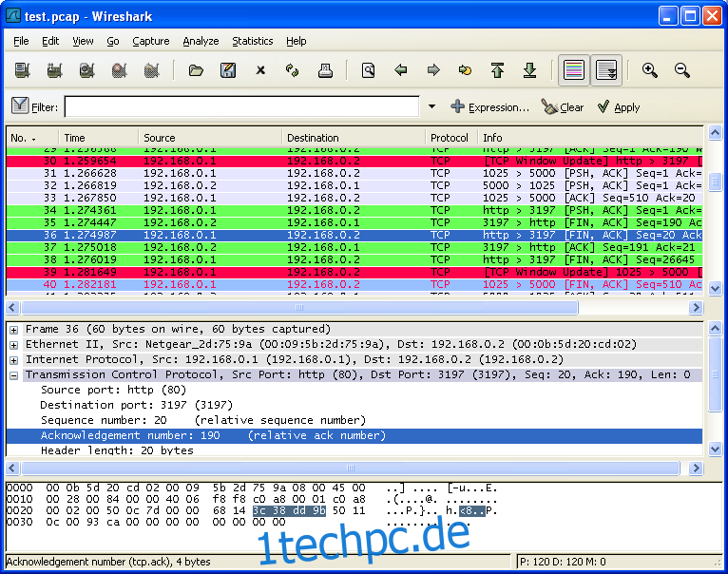Start a new live capture icon
Viewport: 728px width, 574px height.
click(86, 70)
